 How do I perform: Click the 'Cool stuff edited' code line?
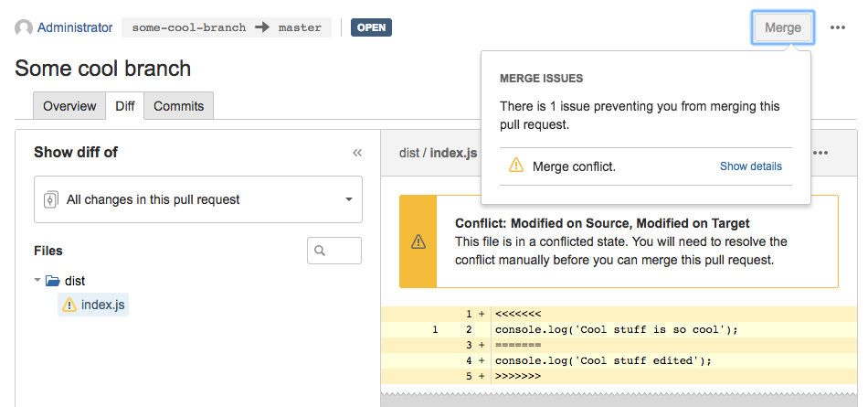(x=619, y=361)
